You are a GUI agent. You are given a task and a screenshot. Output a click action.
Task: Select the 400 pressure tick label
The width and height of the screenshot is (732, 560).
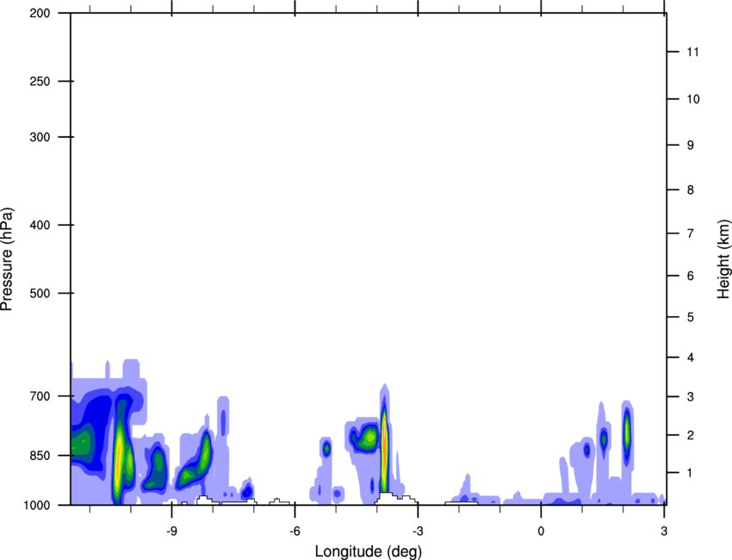40,225
